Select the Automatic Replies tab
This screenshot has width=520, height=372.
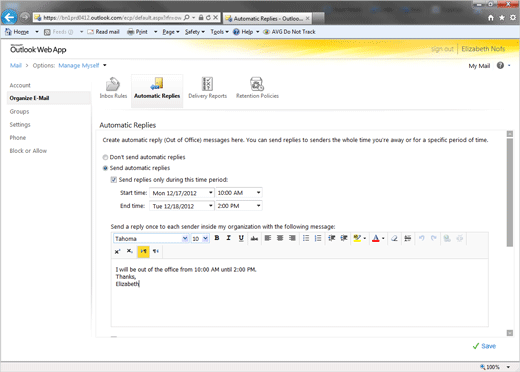click(x=157, y=90)
